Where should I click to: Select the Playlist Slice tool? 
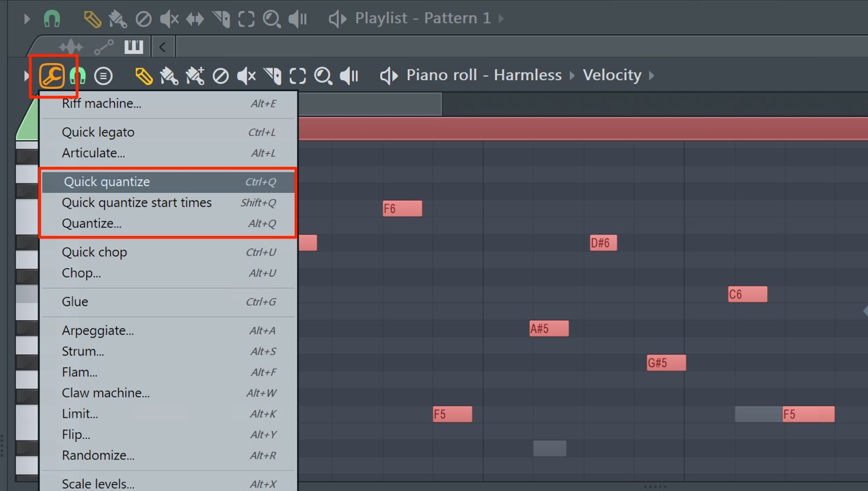coord(221,18)
